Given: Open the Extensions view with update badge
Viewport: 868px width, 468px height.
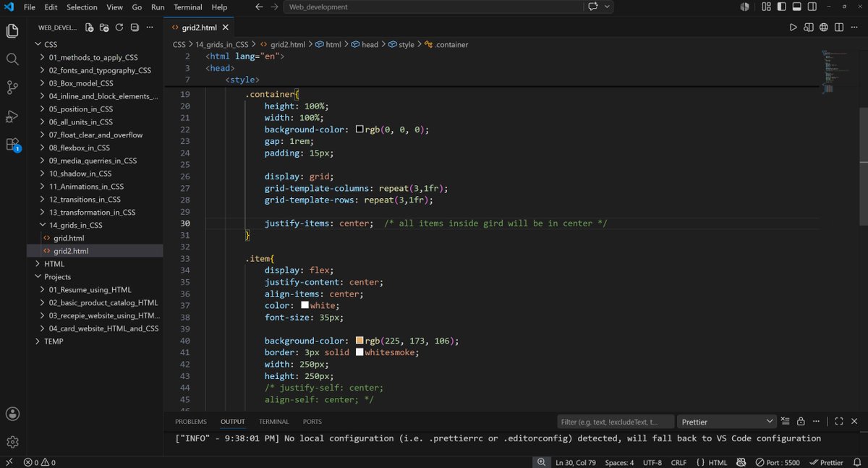Looking at the screenshot, I should tap(12, 144).
